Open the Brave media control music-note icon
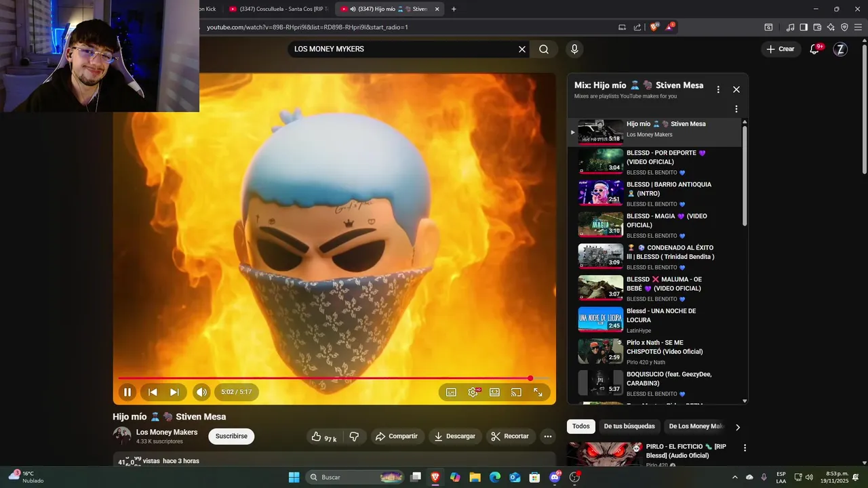This screenshot has width=868, height=488. point(790,27)
